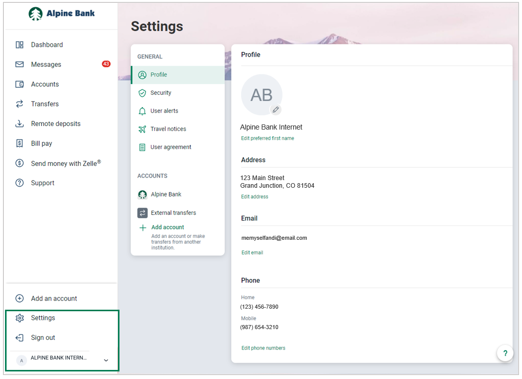This screenshot has width=522, height=379.
Task: Click Edit email link
Action: (252, 253)
